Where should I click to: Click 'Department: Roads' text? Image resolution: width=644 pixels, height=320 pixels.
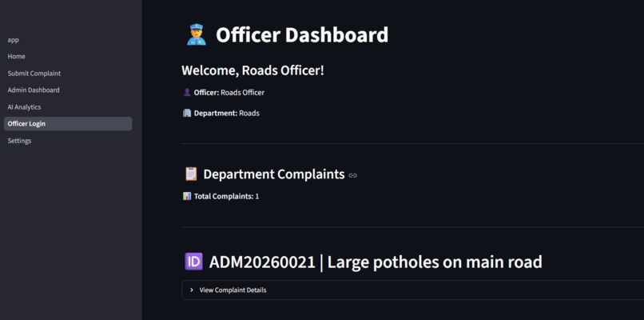click(227, 113)
